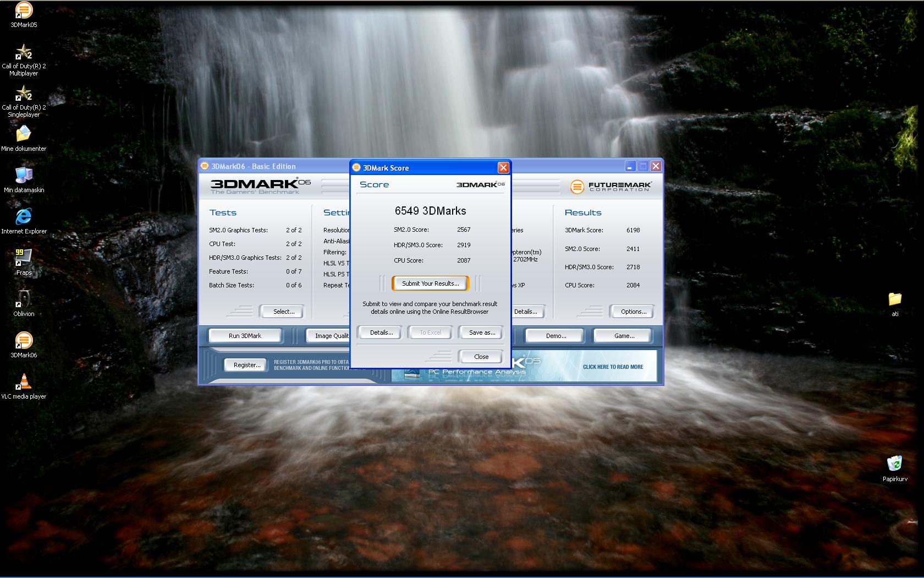Minimize the 3DMark06 Basic Edition window
924x578 pixels.
tap(630, 166)
